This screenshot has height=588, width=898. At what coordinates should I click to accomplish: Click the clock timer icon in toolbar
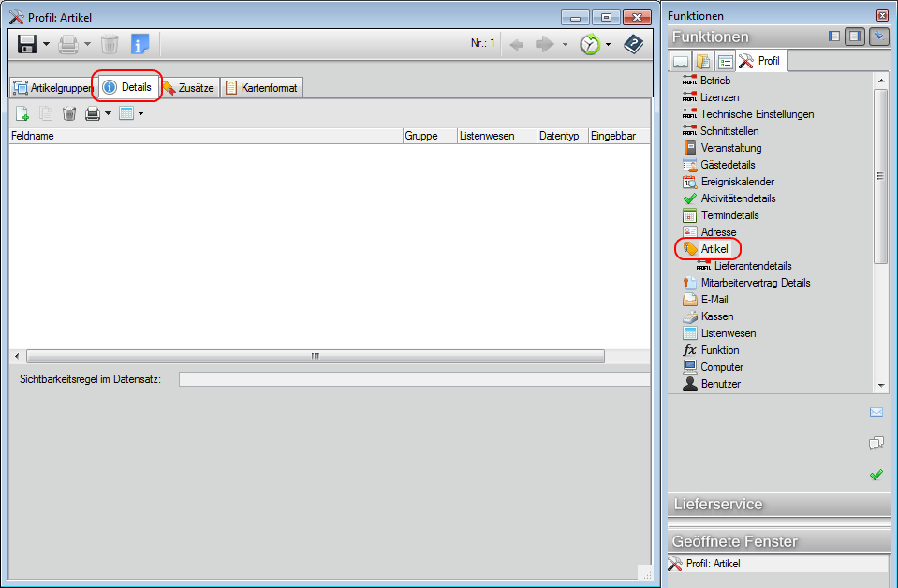(x=589, y=44)
